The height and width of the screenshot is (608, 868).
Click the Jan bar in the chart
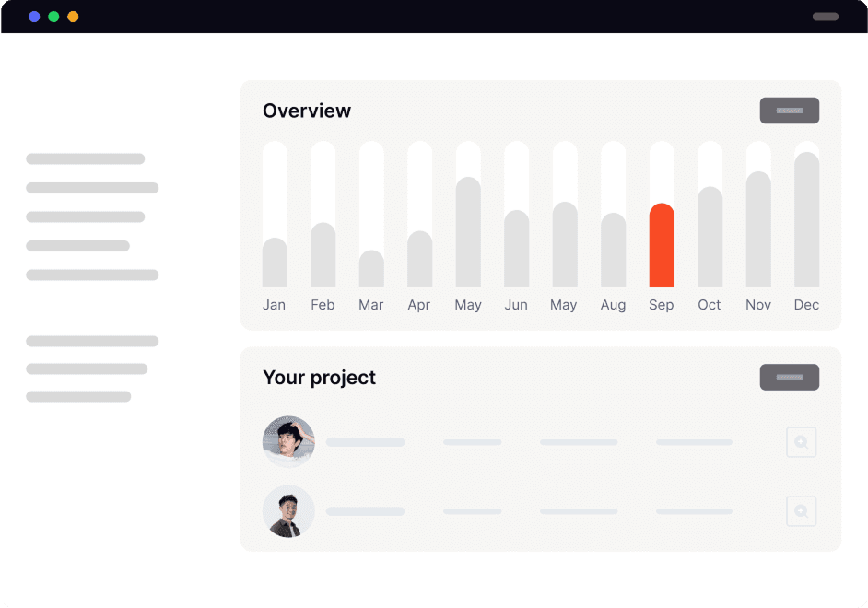(275, 263)
